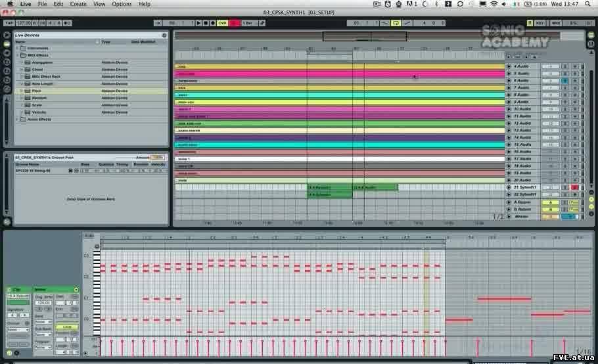Open the Plug-in Device Browser

[x=7, y=53]
